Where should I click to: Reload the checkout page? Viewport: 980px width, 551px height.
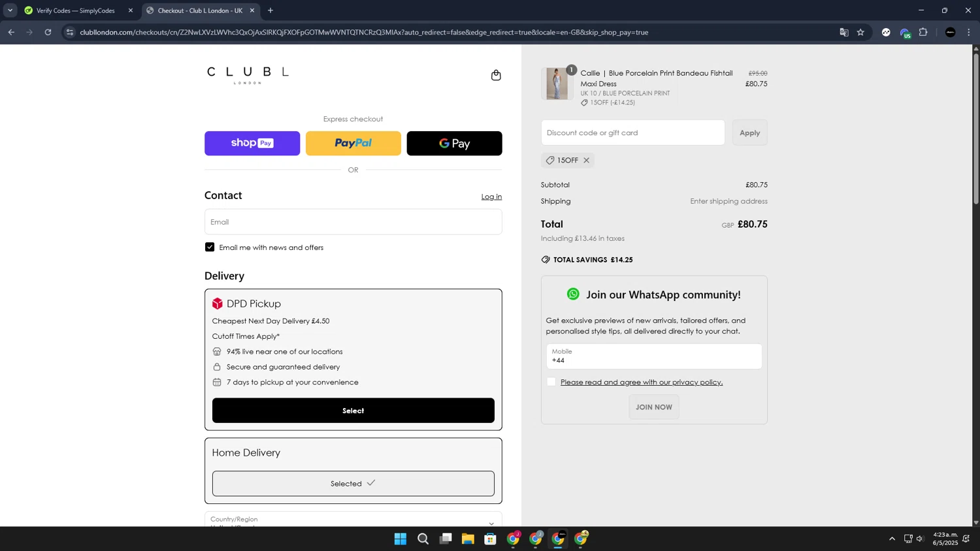pyautogui.click(x=48, y=32)
